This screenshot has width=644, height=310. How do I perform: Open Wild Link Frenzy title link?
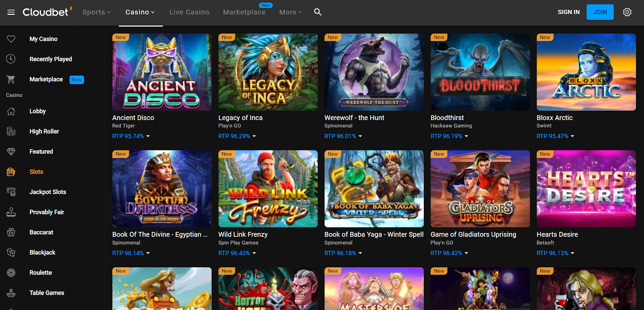click(243, 235)
